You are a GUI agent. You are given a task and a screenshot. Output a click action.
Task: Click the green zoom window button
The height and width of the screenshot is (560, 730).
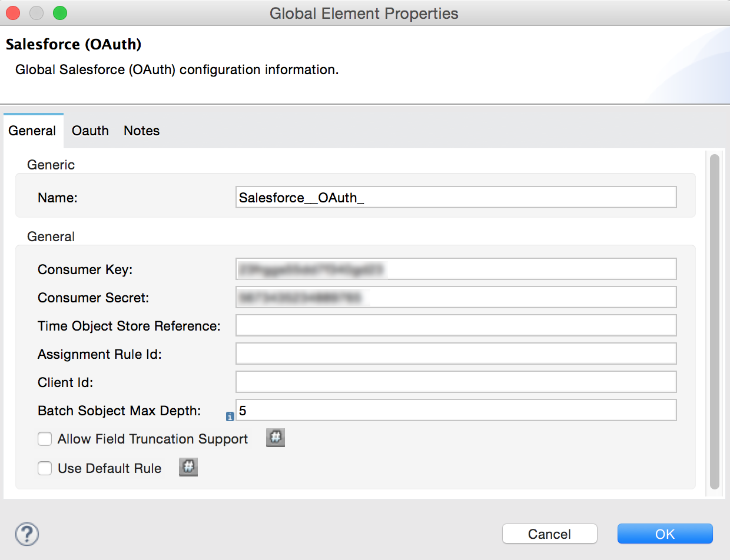point(59,13)
